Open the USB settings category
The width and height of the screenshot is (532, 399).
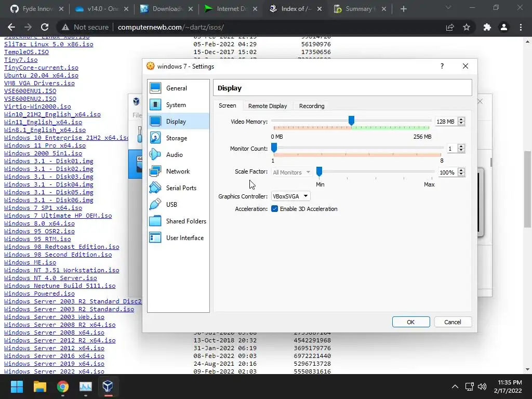(x=178, y=205)
